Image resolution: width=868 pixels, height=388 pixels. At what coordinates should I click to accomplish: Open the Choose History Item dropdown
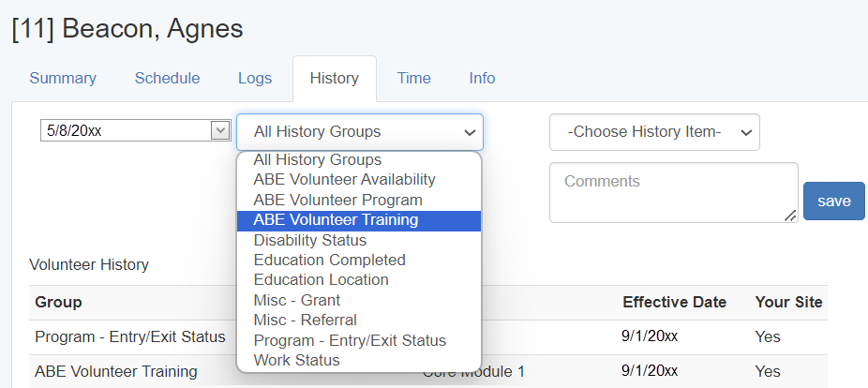pyautogui.click(x=654, y=132)
